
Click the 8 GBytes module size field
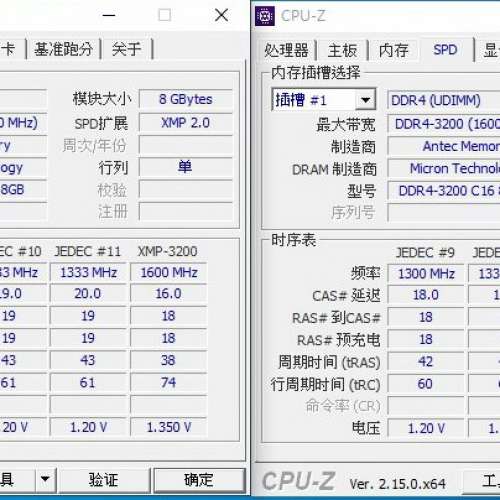pyautogui.click(x=186, y=99)
